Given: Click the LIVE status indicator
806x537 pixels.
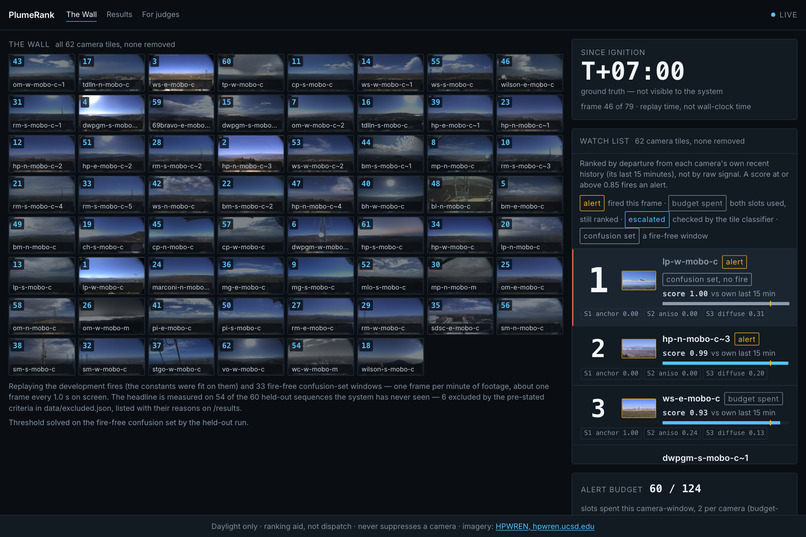Looking at the screenshot, I should click(784, 15).
